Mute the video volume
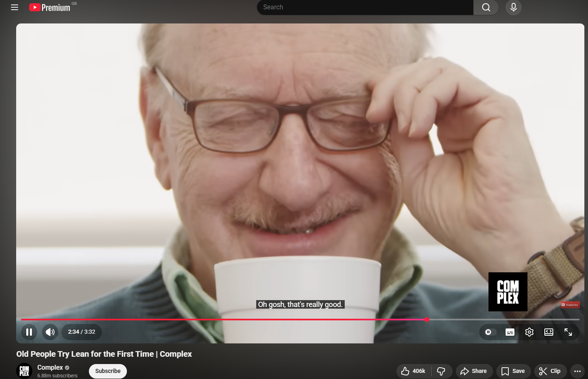The width and height of the screenshot is (588, 379). coord(50,332)
